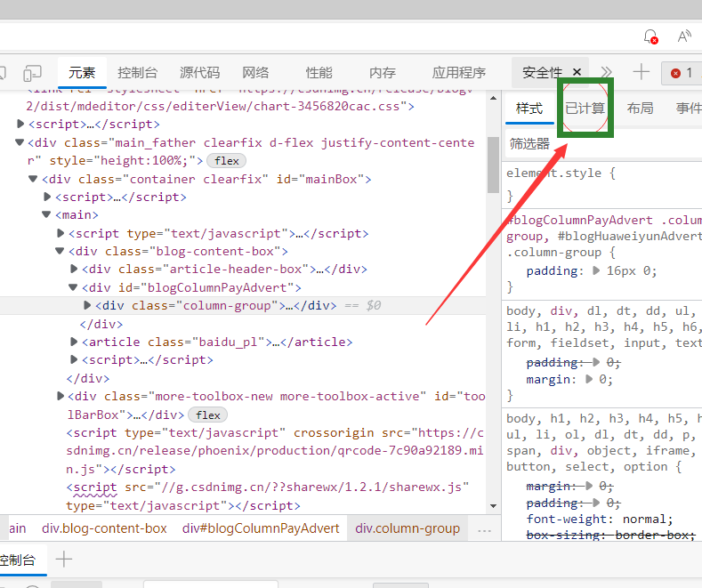The width and height of the screenshot is (702, 588).
Task: Open the error count badge
Action: [682, 72]
